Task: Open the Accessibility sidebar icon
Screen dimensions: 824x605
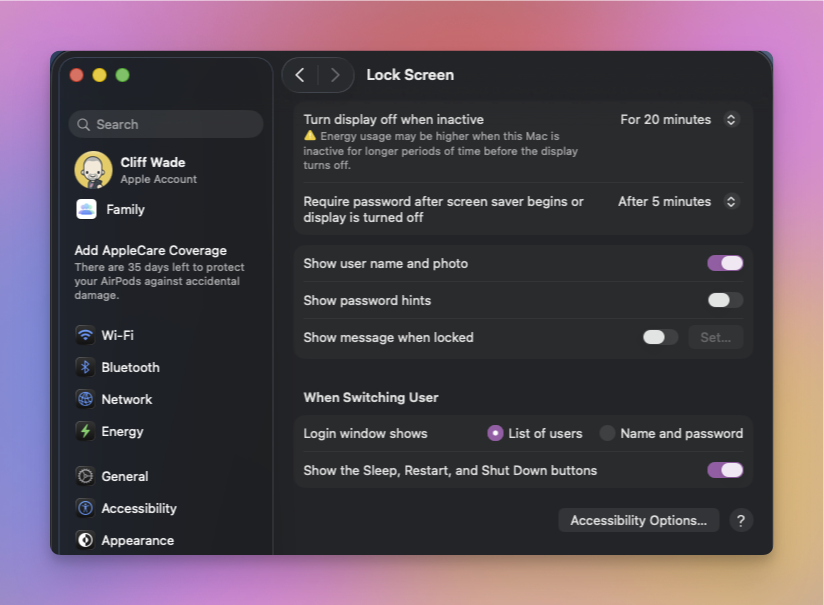Action: pyautogui.click(x=86, y=508)
